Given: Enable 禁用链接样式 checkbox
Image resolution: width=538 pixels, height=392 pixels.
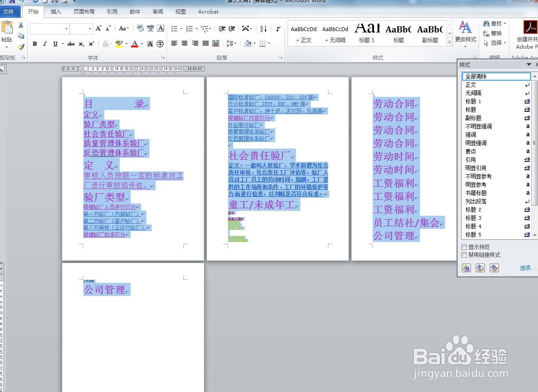Looking at the screenshot, I should pyautogui.click(x=464, y=255).
